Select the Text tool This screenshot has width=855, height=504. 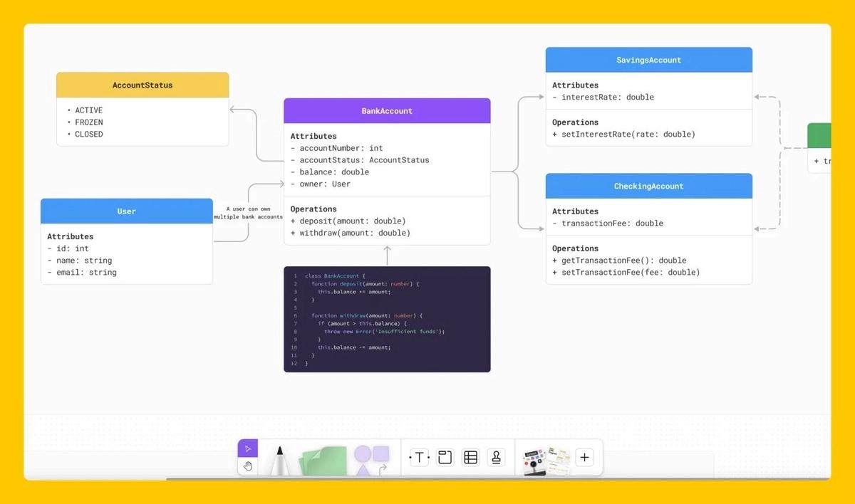click(419, 456)
